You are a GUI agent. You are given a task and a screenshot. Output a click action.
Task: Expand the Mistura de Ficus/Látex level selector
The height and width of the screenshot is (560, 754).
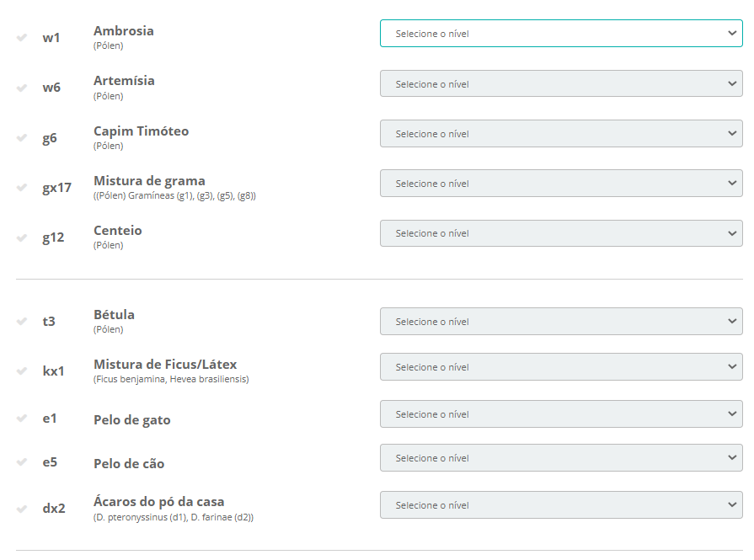pyautogui.click(x=561, y=367)
